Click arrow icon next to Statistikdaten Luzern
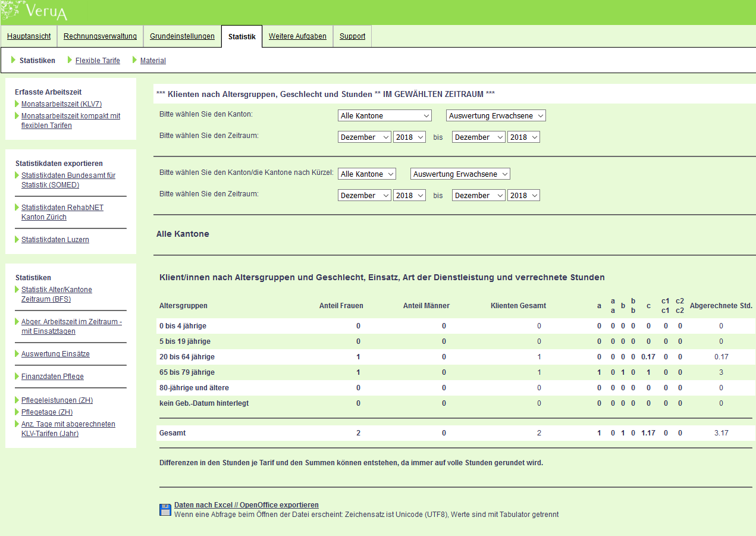756x536 pixels. (x=17, y=240)
